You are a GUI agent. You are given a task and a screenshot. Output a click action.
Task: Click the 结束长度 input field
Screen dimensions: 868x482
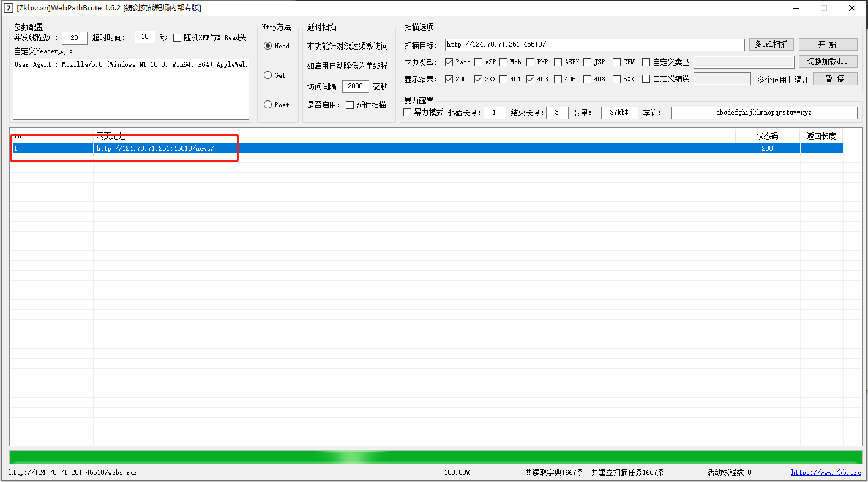(557, 113)
